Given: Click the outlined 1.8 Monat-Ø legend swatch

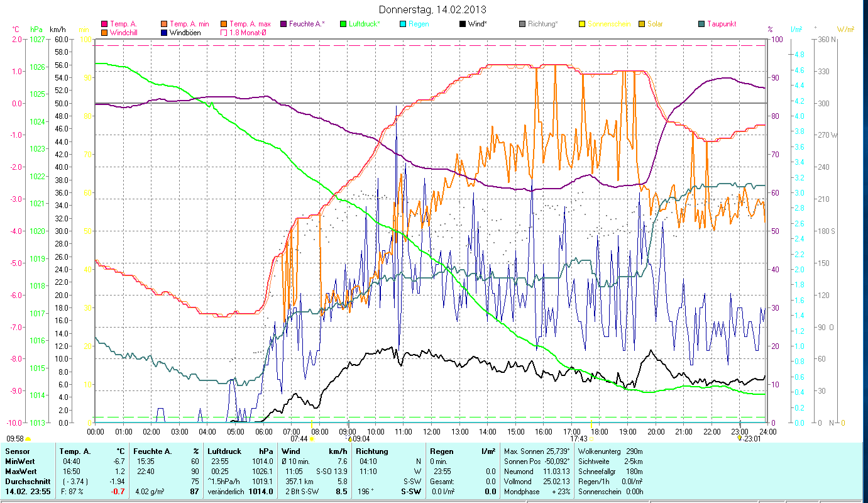Looking at the screenshot, I should coord(224,32).
